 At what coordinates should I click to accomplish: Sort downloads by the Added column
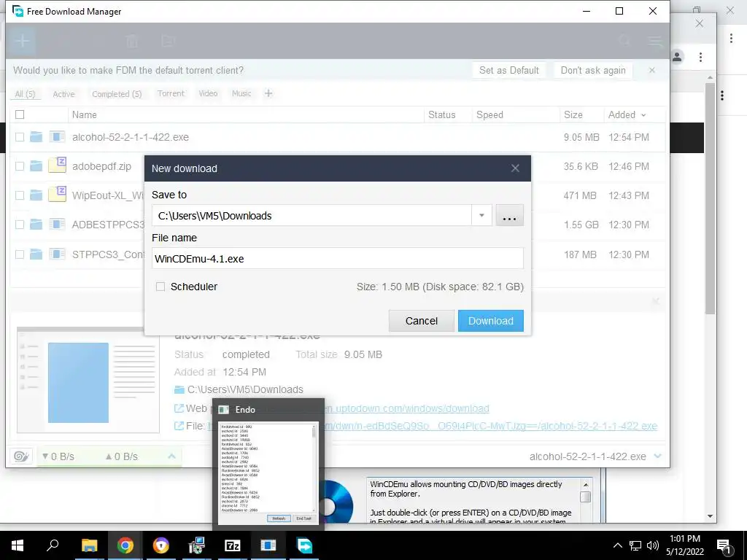(627, 114)
